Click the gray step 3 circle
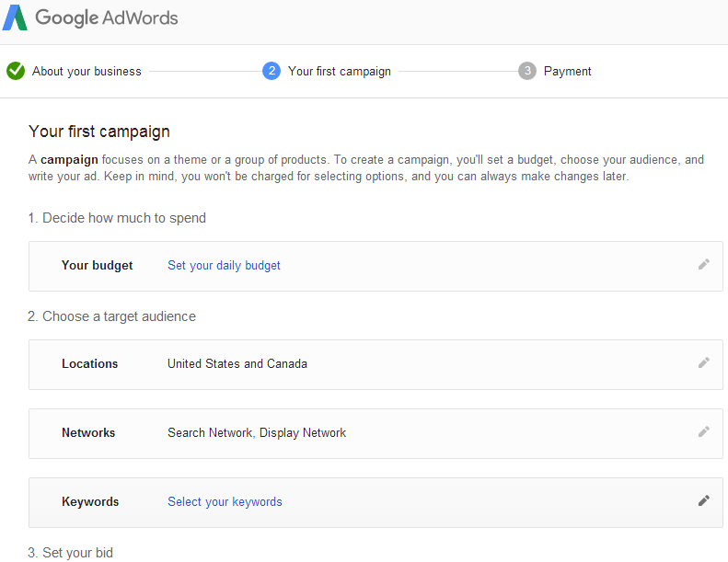Image resolution: width=728 pixels, height=562 pixels. pos(527,71)
